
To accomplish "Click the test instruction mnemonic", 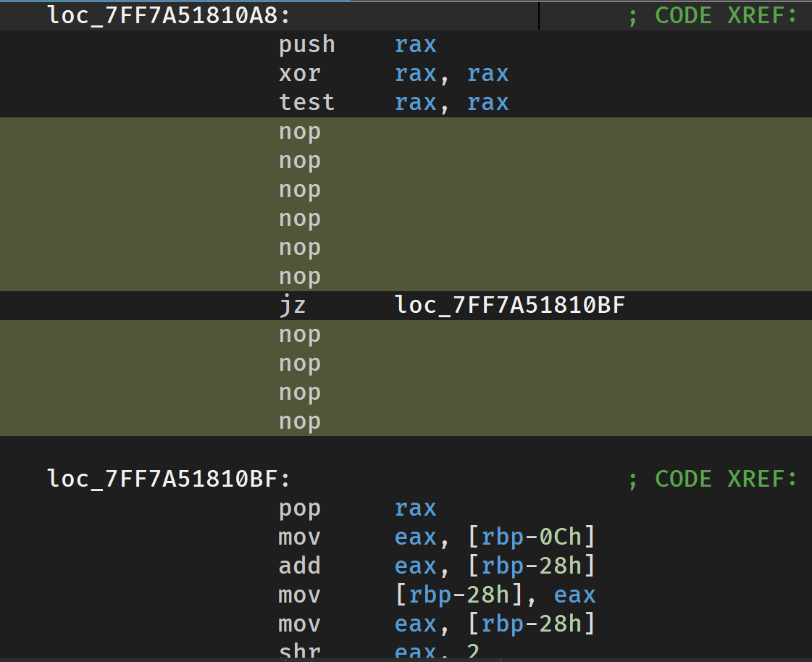I will click(307, 102).
